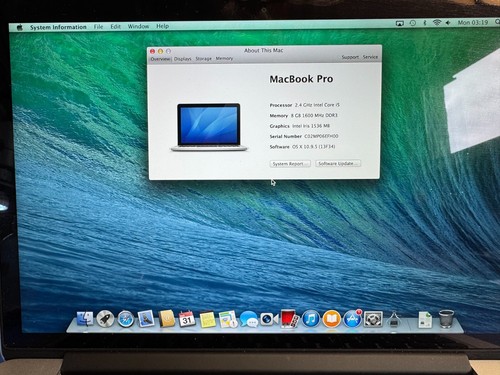
Task: Open Calendar icon showing 31
Action: click(x=187, y=319)
